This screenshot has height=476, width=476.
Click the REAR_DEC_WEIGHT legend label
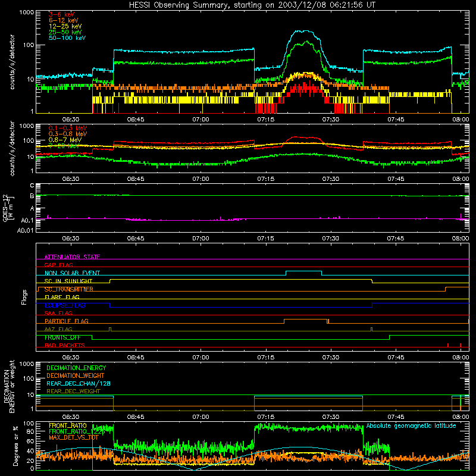[73, 392]
